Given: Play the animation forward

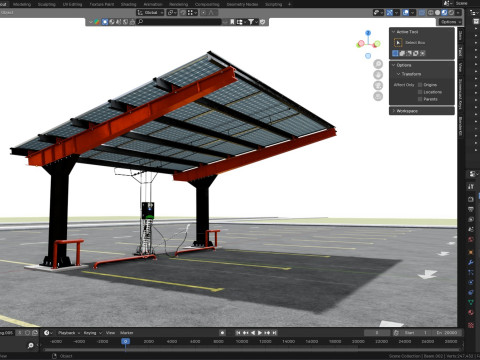Looking at the screenshot, I should pyautogui.click(x=260, y=333).
